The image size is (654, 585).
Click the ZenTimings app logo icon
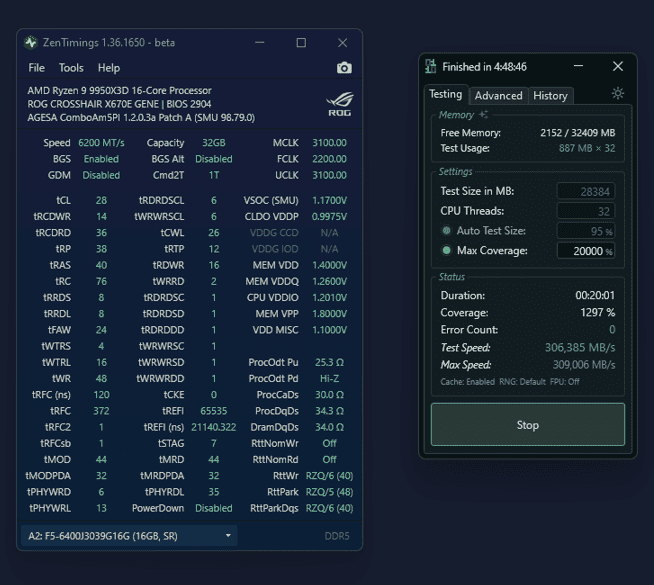pyautogui.click(x=30, y=43)
